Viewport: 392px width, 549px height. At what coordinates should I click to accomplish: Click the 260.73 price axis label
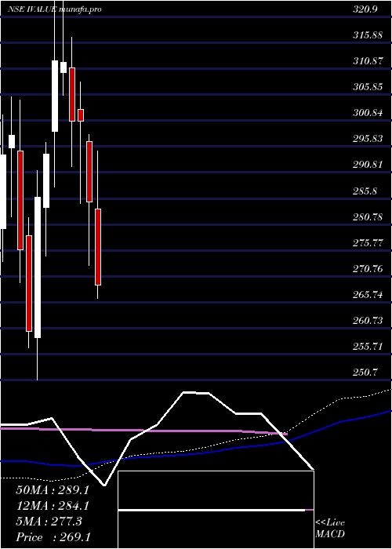368,321
